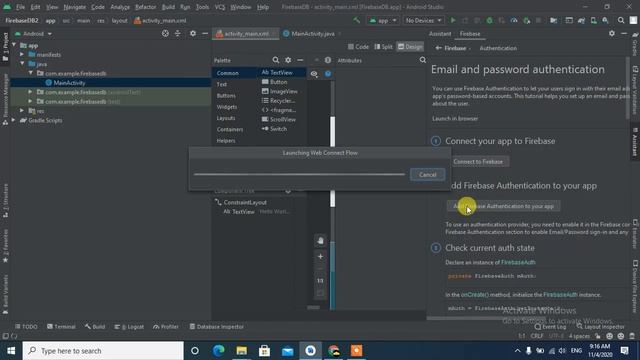Click the select opened file target icon

pyautogui.click(x=165, y=33)
